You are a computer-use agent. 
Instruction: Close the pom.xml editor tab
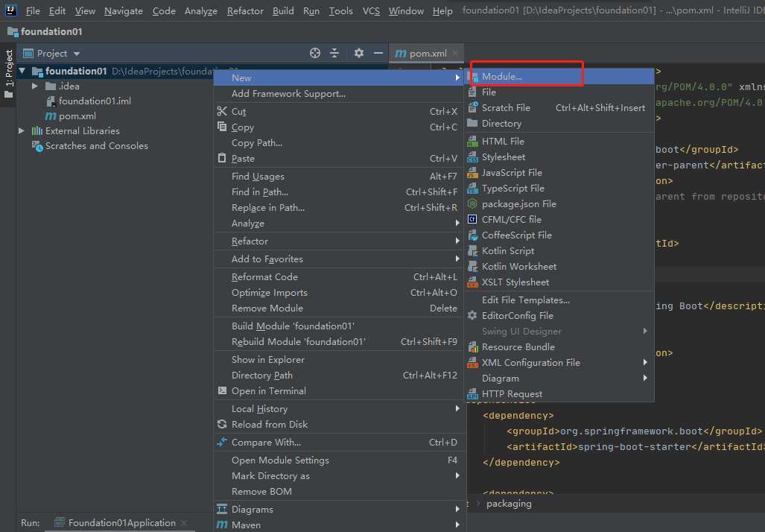point(454,53)
